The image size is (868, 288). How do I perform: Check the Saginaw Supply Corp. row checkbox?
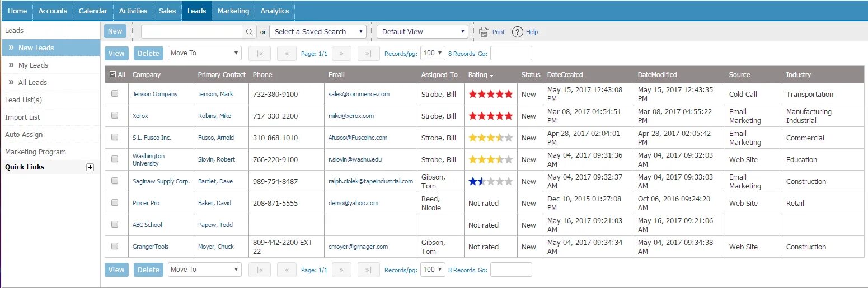tap(115, 181)
